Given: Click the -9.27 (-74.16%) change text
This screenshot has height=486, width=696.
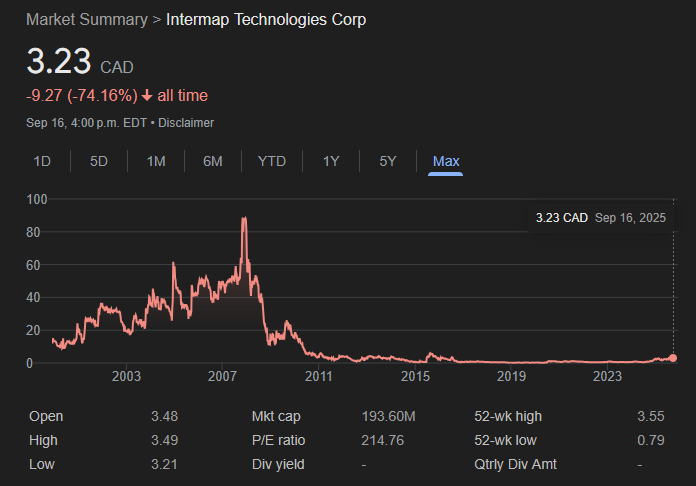Looking at the screenshot, I should pos(82,95).
